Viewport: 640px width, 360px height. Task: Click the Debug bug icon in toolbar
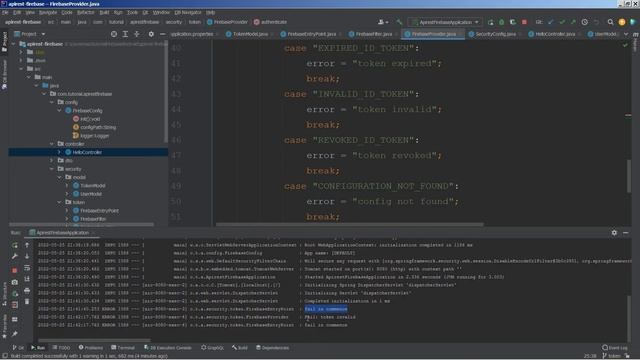[x=502, y=22]
